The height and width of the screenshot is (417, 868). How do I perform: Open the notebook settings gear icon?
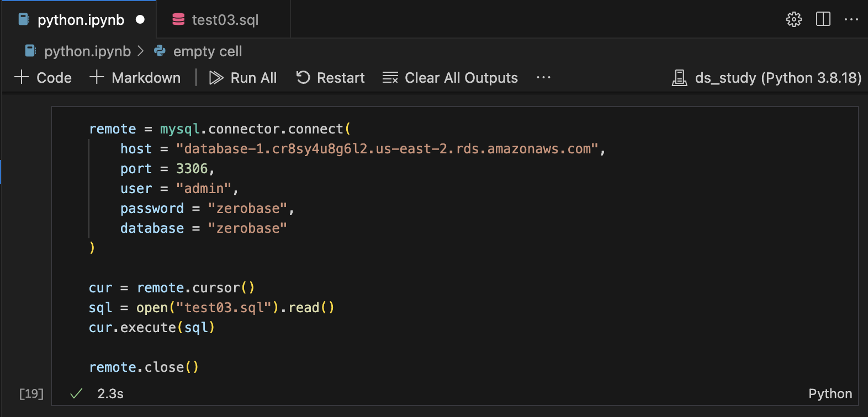coord(793,19)
